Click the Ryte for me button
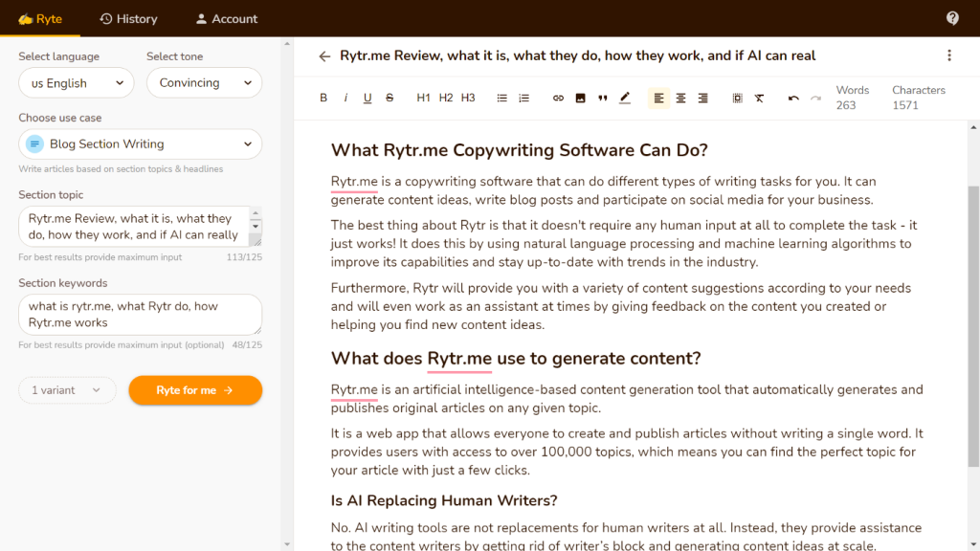980x551 pixels. pos(195,390)
